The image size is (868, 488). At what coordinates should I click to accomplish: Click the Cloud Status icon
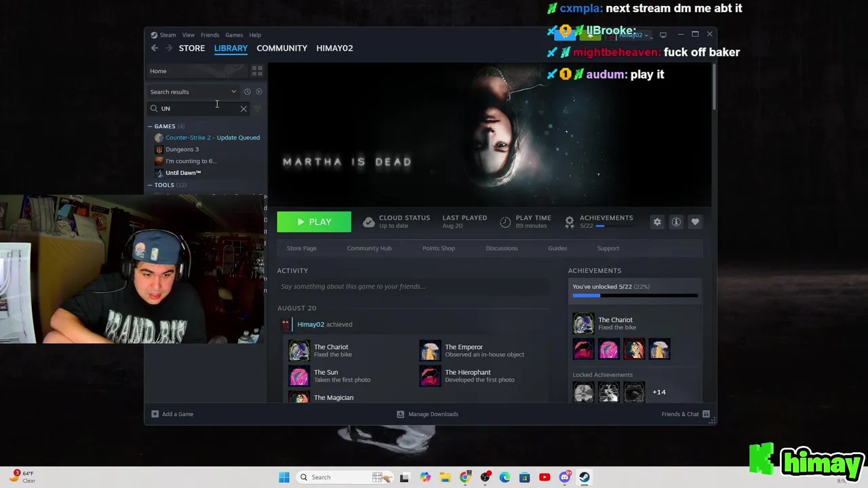[x=368, y=222]
